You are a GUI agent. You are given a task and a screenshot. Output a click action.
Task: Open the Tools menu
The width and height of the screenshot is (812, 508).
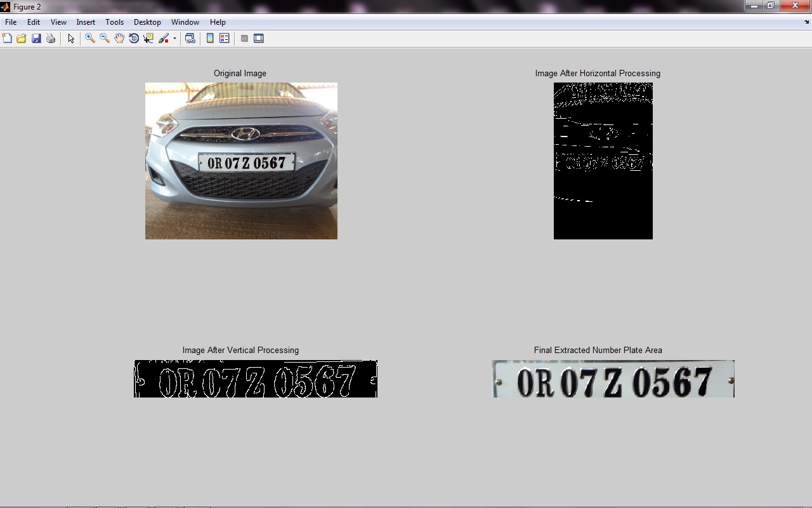114,22
